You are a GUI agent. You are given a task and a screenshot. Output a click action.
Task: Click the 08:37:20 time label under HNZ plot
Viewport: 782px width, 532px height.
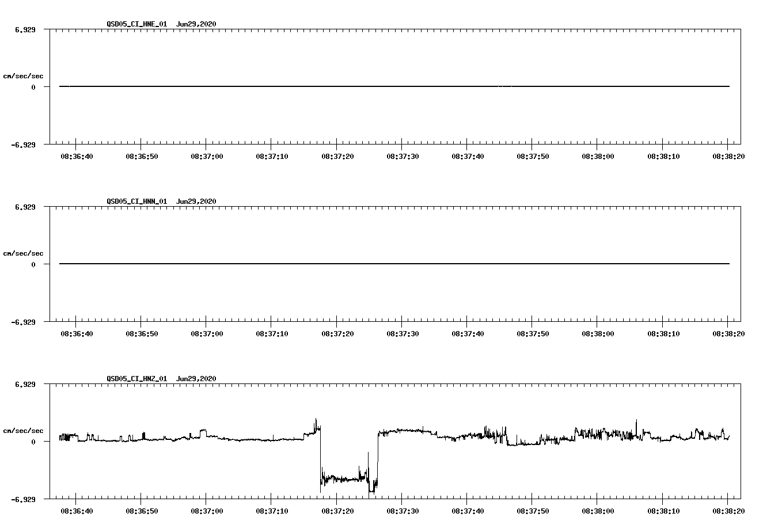coord(337,511)
